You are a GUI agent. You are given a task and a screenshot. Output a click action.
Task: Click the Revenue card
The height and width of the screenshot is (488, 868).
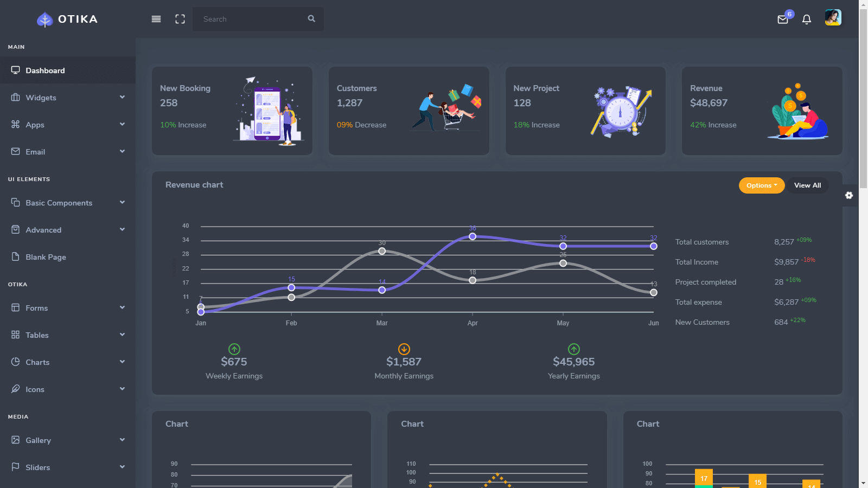click(762, 111)
